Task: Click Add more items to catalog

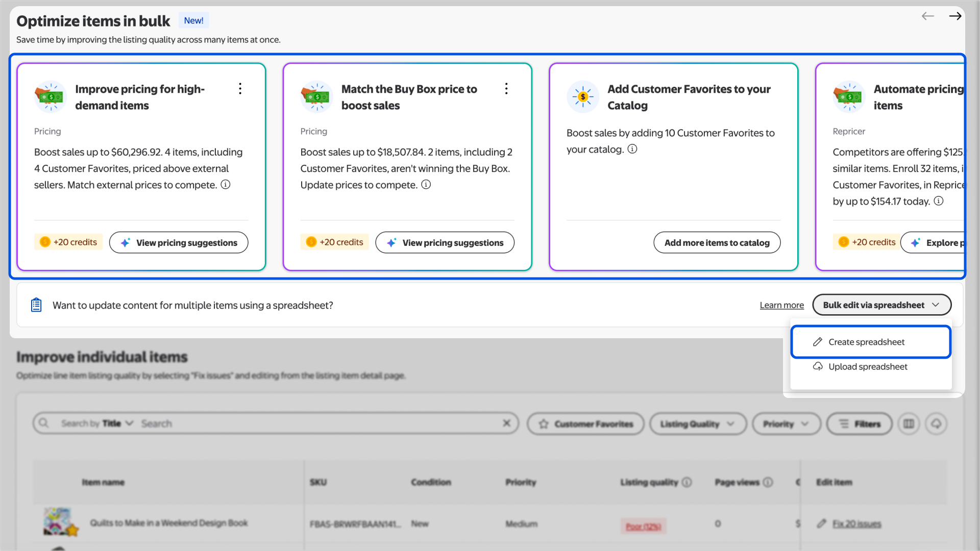Action: tap(717, 243)
